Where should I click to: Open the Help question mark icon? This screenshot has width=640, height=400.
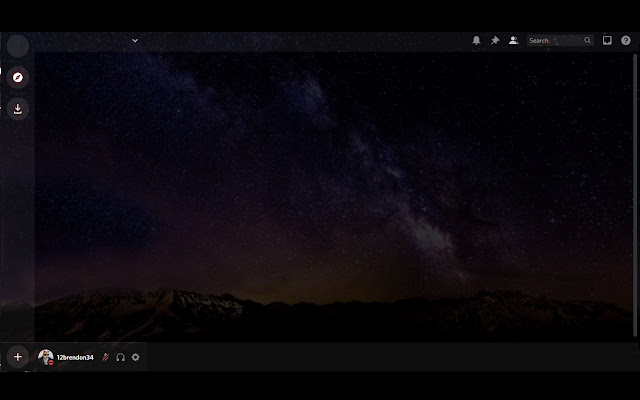pos(626,40)
